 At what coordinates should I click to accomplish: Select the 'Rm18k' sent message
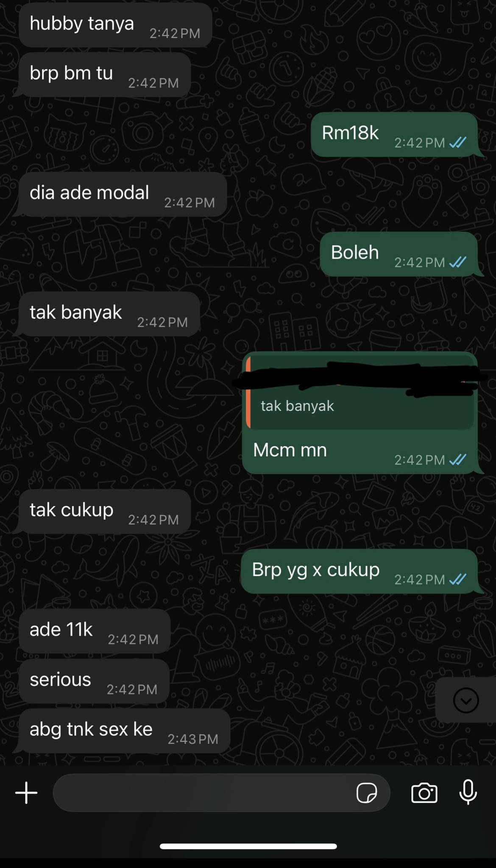tap(395, 134)
